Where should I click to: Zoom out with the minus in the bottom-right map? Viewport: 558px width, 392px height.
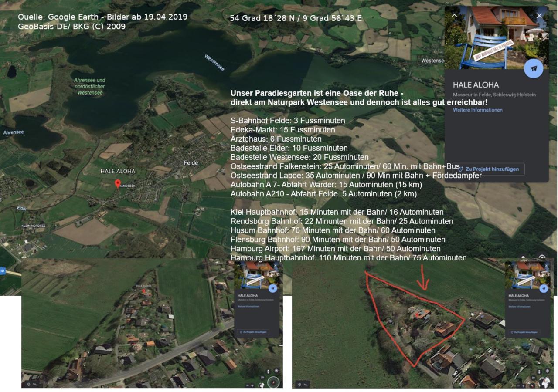tap(518, 386)
